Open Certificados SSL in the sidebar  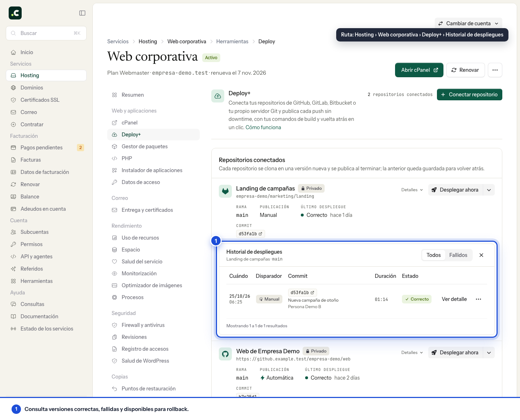(x=46, y=100)
